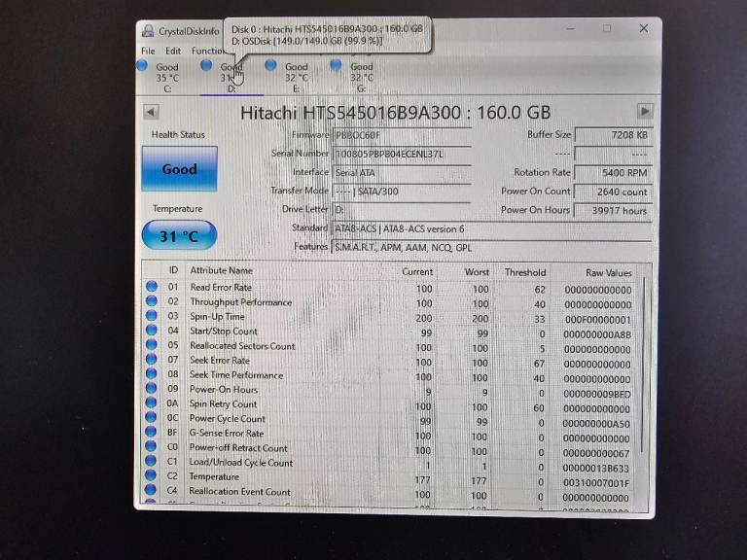Viewport: 747px width, 560px height.
Task: Click raw value 000F00000001
Action: 598,320
